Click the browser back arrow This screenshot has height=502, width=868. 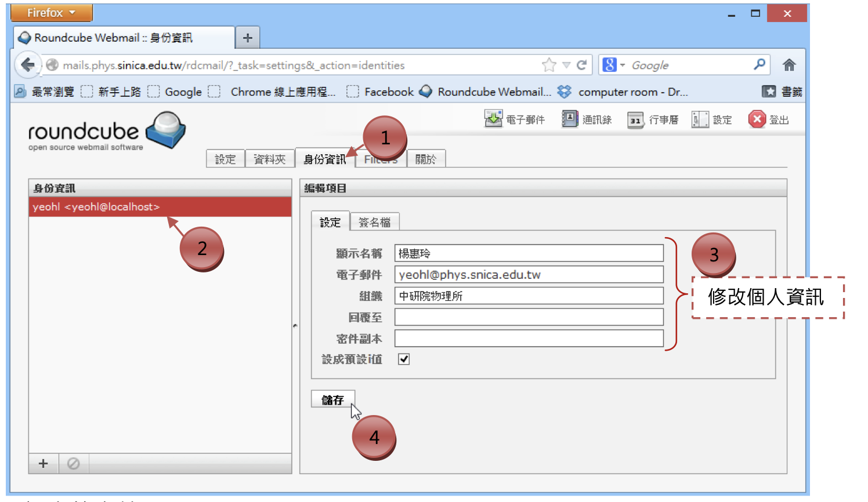27,65
